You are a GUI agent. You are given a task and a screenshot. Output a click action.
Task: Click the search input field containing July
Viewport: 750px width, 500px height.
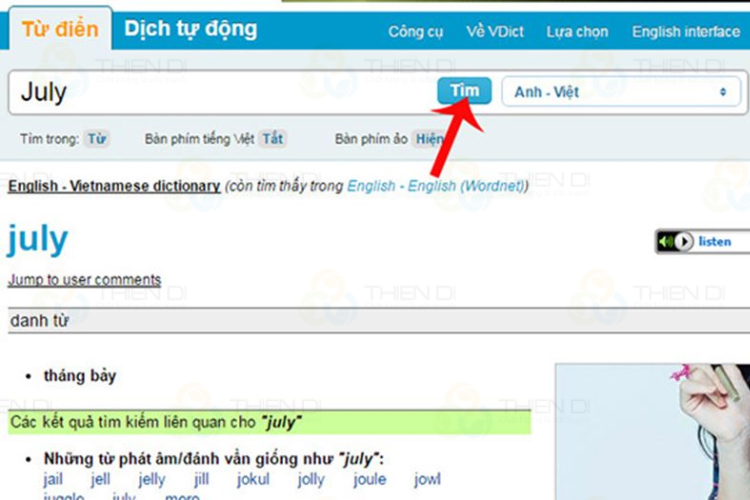point(220,93)
